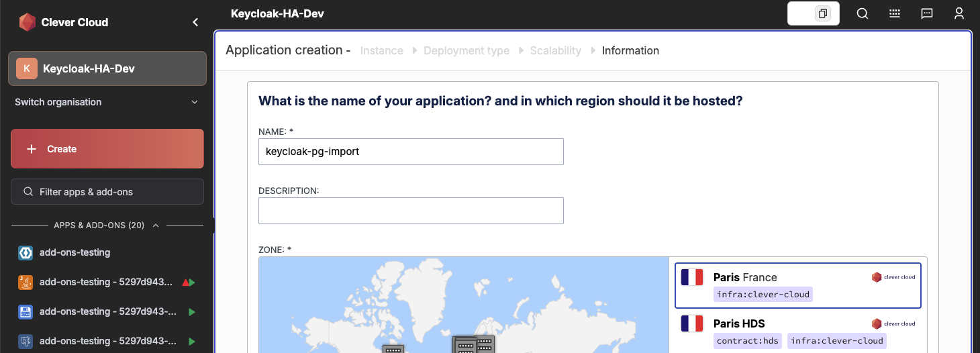Click the magnifier icon in filter field

28,192
